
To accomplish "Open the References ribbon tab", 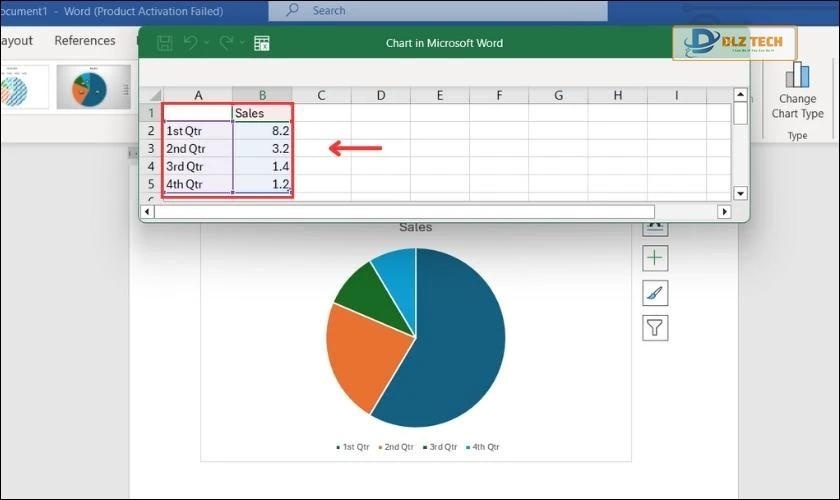I will point(85,41).
